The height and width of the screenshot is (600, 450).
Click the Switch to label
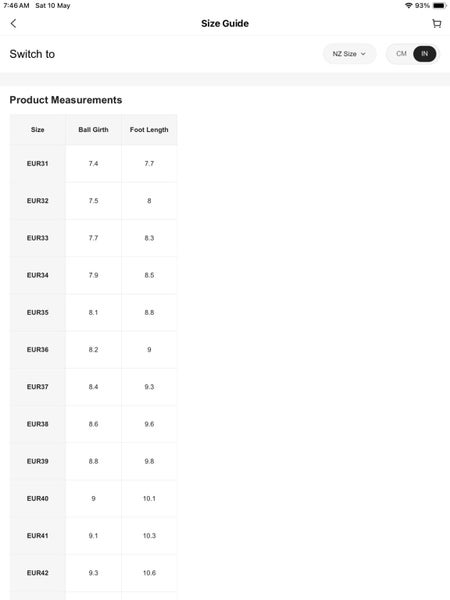point(32,54)
